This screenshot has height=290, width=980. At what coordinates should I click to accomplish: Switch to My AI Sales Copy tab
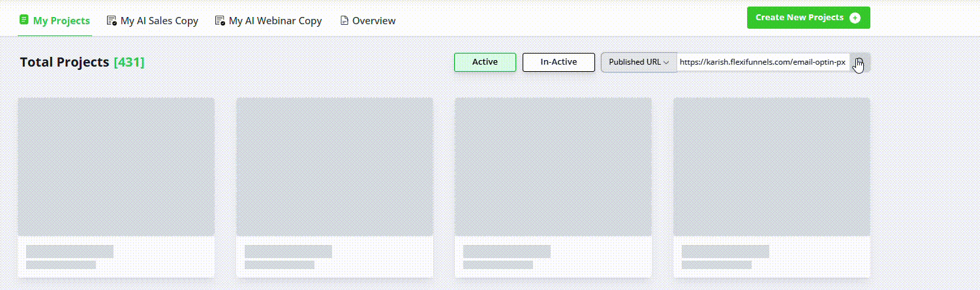(x=153, y=20)
